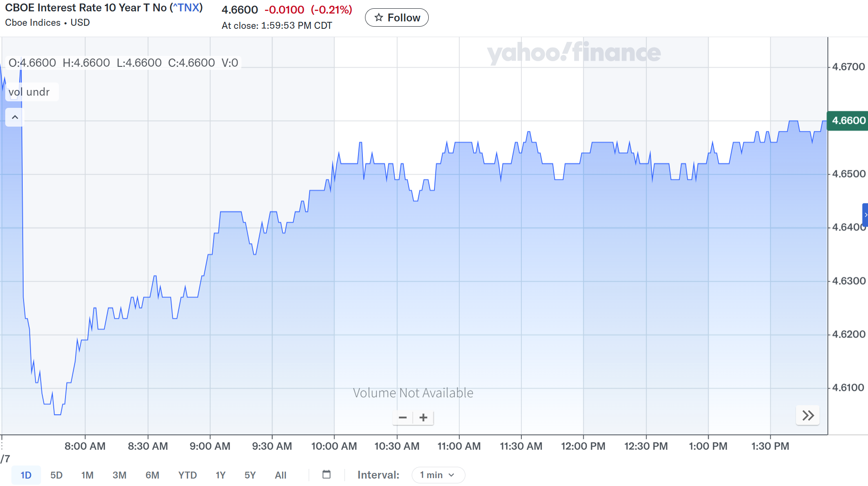Click the -0.0100 price change value
Image resolution: width=868 pixels, height=486 pixels.
[x=284, y=10]
